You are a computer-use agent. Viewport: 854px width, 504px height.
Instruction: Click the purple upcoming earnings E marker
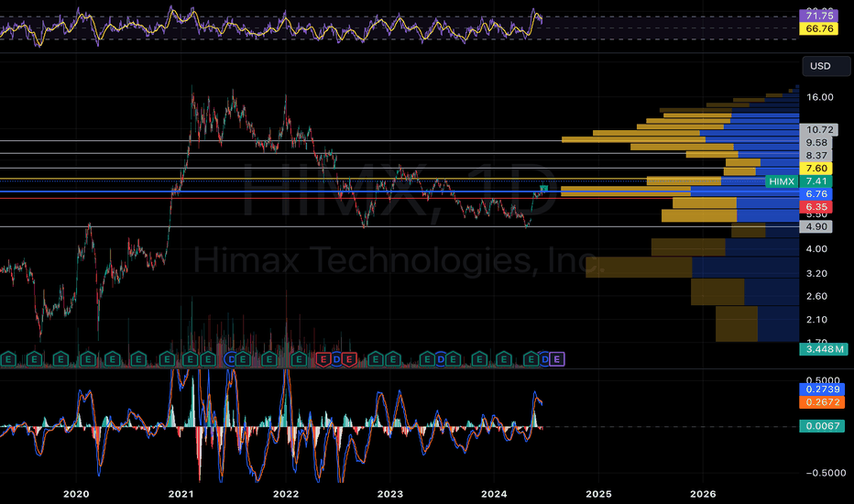pos(556,359)
